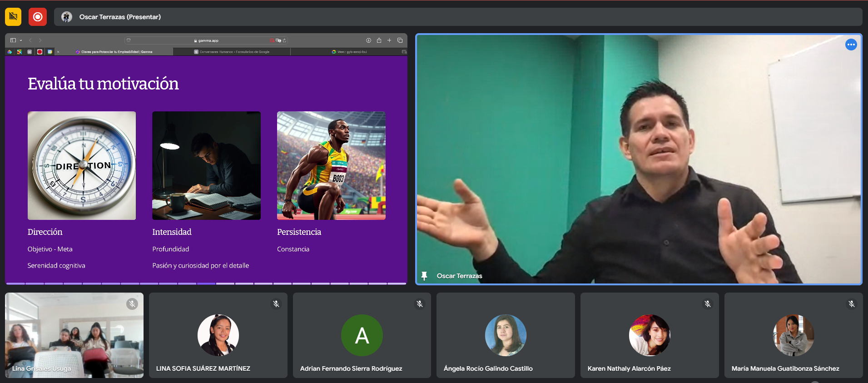Click muted mic icon on Lina Grisales tile
This screenshot has width=868, height=383.
pos(132,304)
